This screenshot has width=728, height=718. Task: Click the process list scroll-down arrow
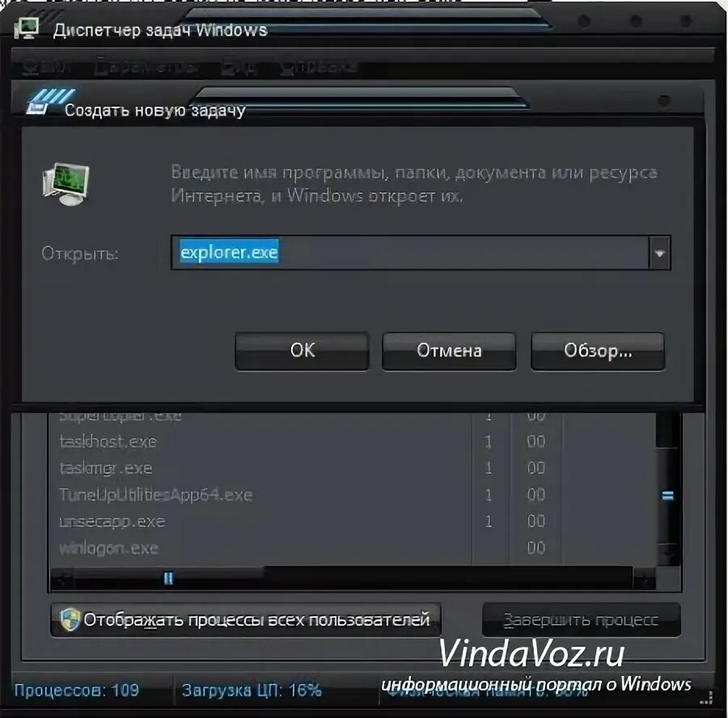pos(669,554)
